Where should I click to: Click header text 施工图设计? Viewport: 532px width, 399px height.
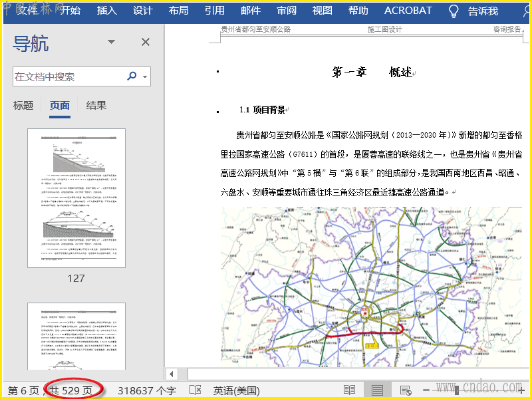385,29
